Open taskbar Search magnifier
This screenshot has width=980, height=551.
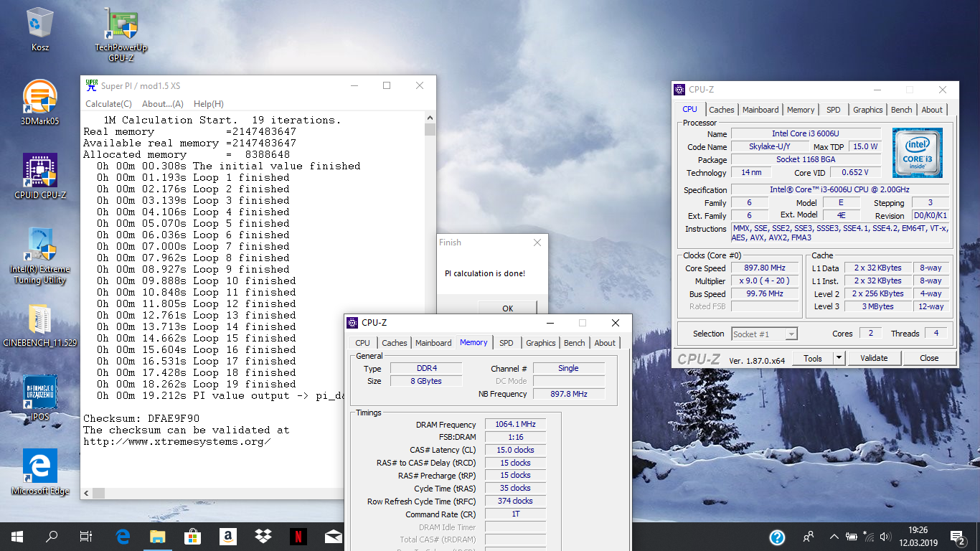[x=52, y=536]
